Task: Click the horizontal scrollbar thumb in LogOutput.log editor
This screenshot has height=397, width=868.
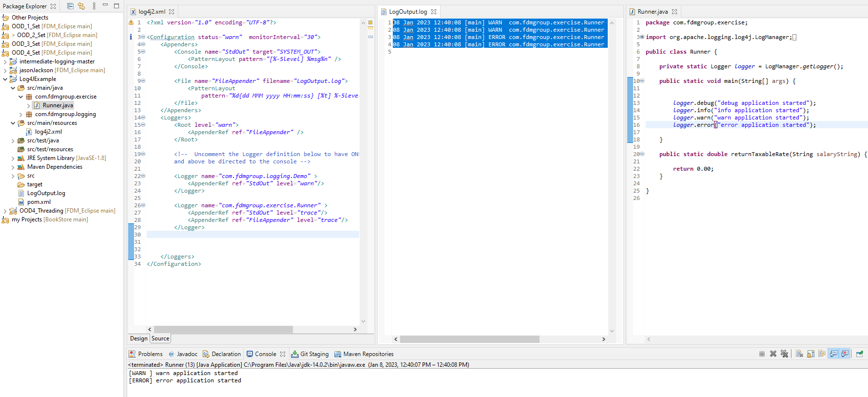Action: (470, 339)
